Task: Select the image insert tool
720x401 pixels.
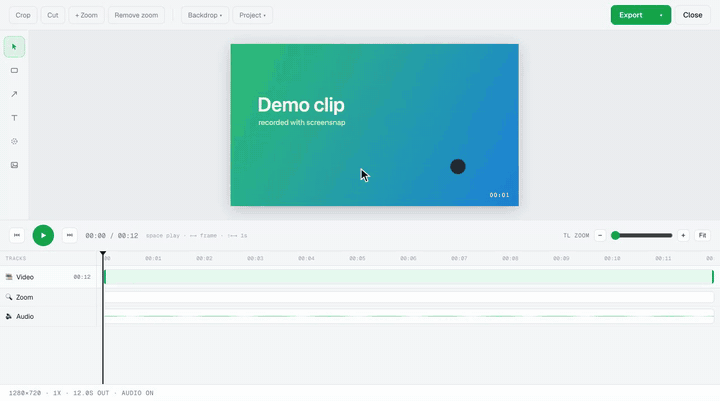Action: point(14,165)
